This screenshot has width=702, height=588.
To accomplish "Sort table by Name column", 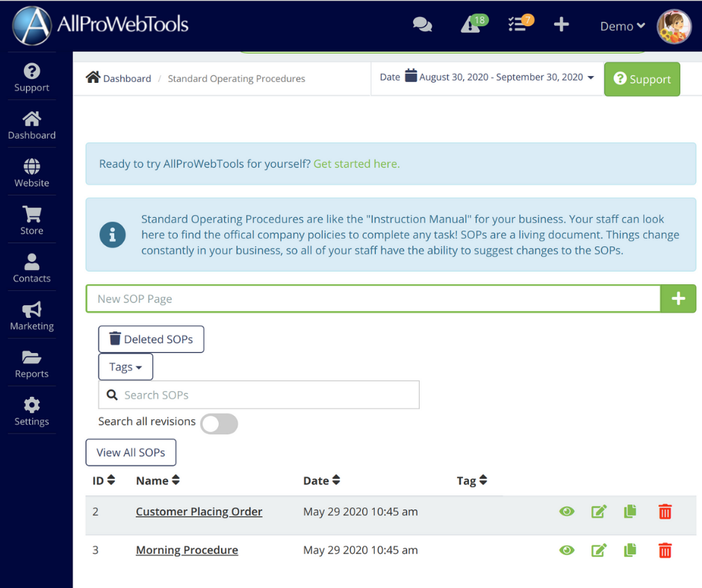I will (158, 481).
